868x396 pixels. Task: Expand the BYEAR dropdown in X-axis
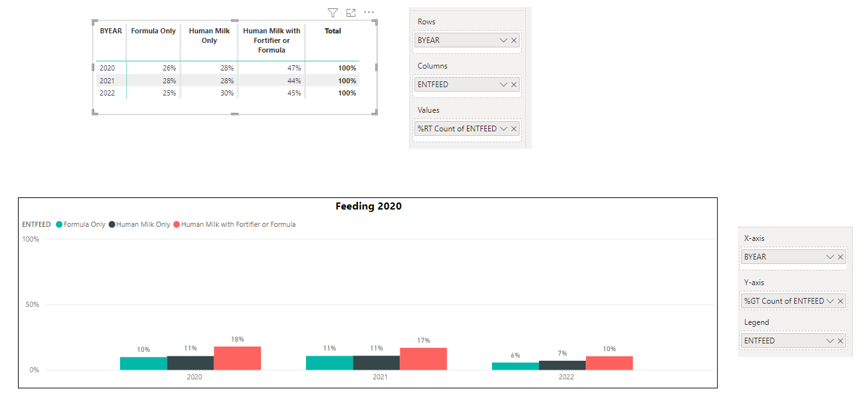(830, 257)
